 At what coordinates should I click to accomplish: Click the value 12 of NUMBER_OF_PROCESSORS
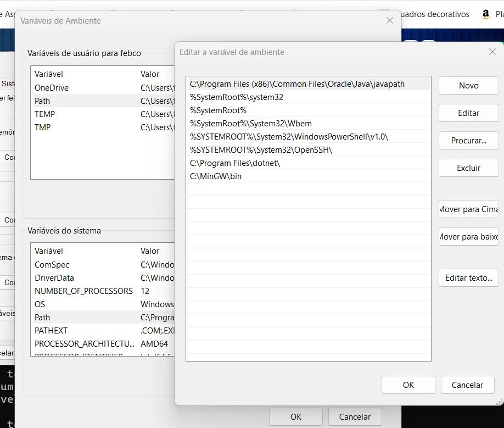(145, 291)
